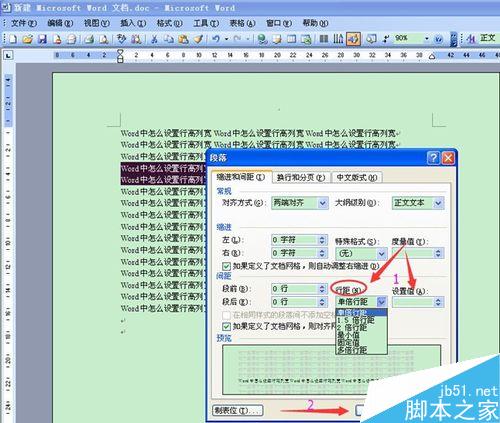Activate the Format Painter brush
This screenshot has width=500, height=423.
(x=198, y=39)
